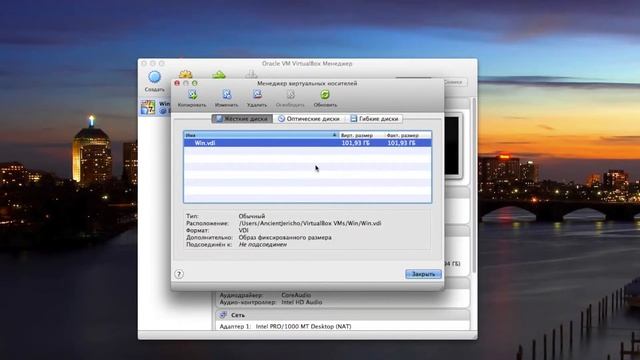Click the Копировать (Copy) disk icon
The width and height of the screenshot is (640, 360).
[x=192, y=95]
